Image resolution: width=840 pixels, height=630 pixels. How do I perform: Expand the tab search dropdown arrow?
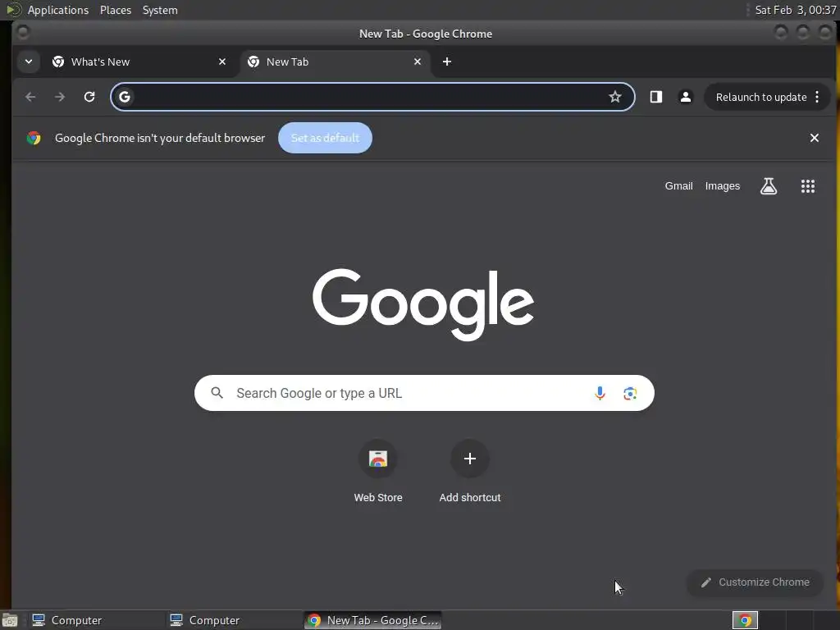[x=29, y=62]
